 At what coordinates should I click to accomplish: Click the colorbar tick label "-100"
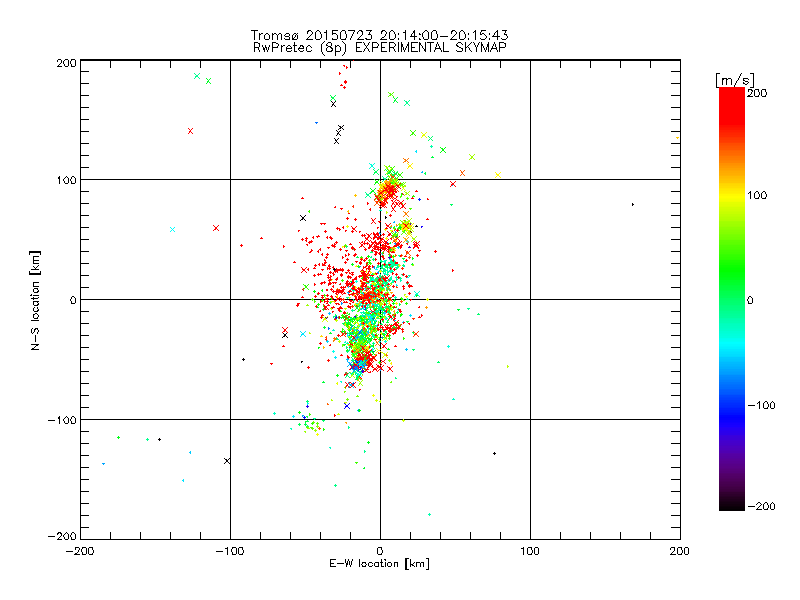click(x=761, y=406)
